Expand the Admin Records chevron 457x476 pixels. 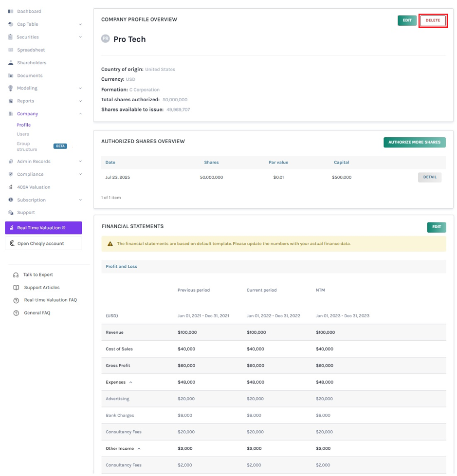coord(80,161)
